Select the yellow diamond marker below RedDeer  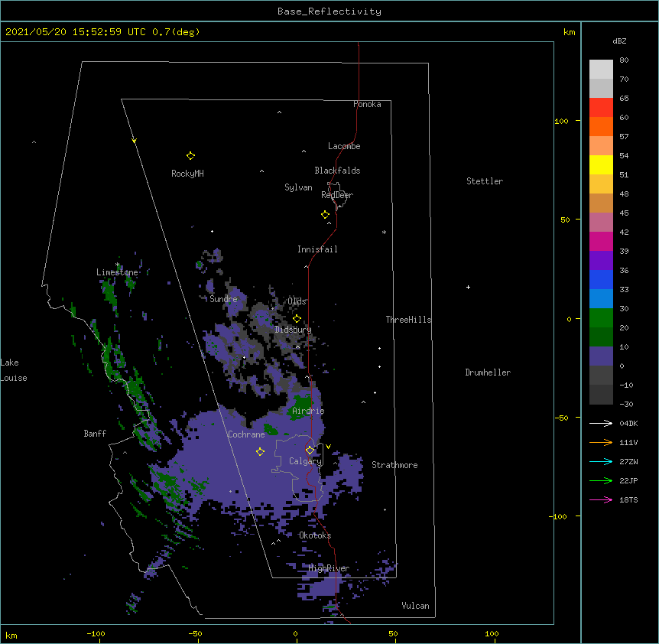coord(326,215)
